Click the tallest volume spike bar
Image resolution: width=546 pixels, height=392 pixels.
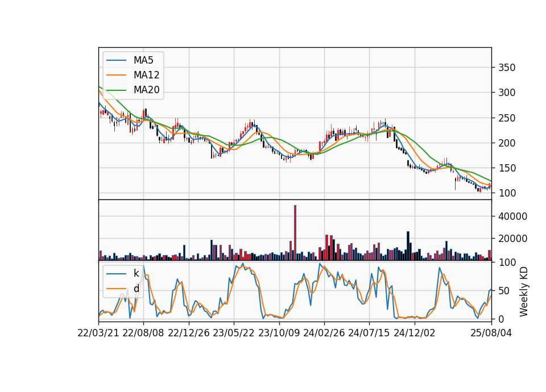pos(295,233)
